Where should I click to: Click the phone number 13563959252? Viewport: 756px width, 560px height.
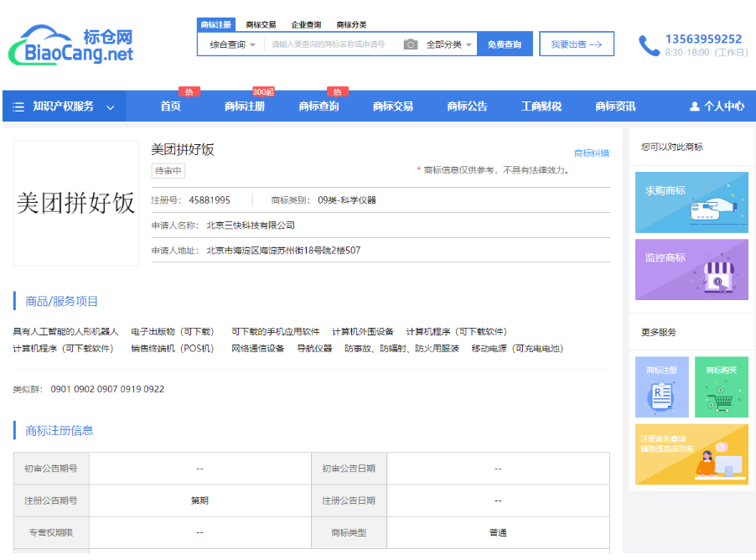(703, 39)
